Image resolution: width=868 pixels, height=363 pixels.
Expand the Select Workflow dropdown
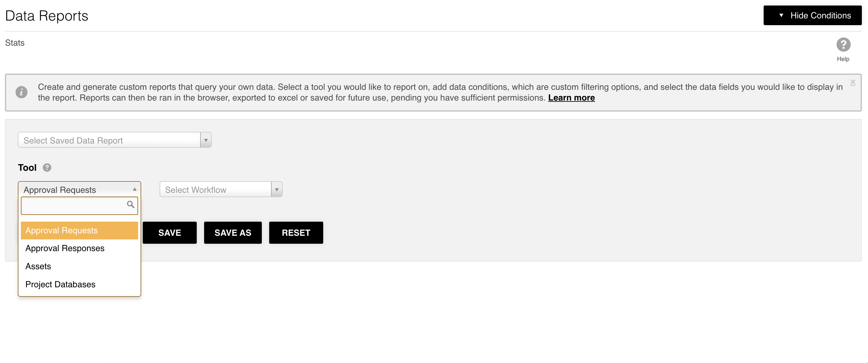(x=221, y=189)
